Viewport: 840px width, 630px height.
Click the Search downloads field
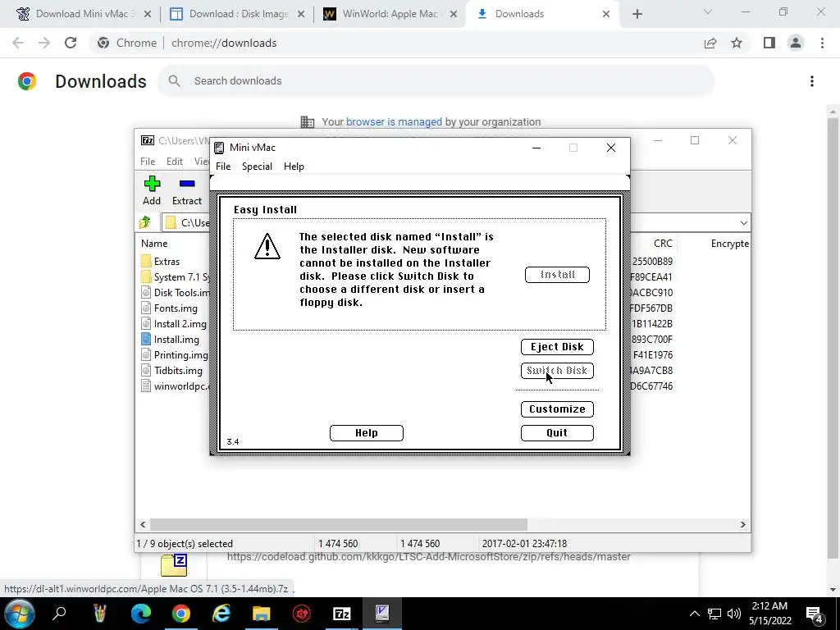(x=436, y=81)
